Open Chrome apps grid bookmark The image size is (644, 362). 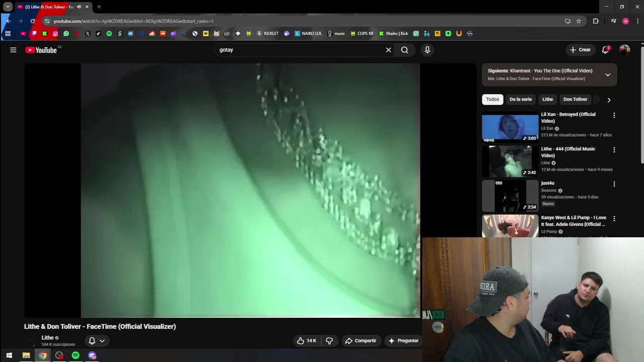pyautogui.click(x=8, y=34)
